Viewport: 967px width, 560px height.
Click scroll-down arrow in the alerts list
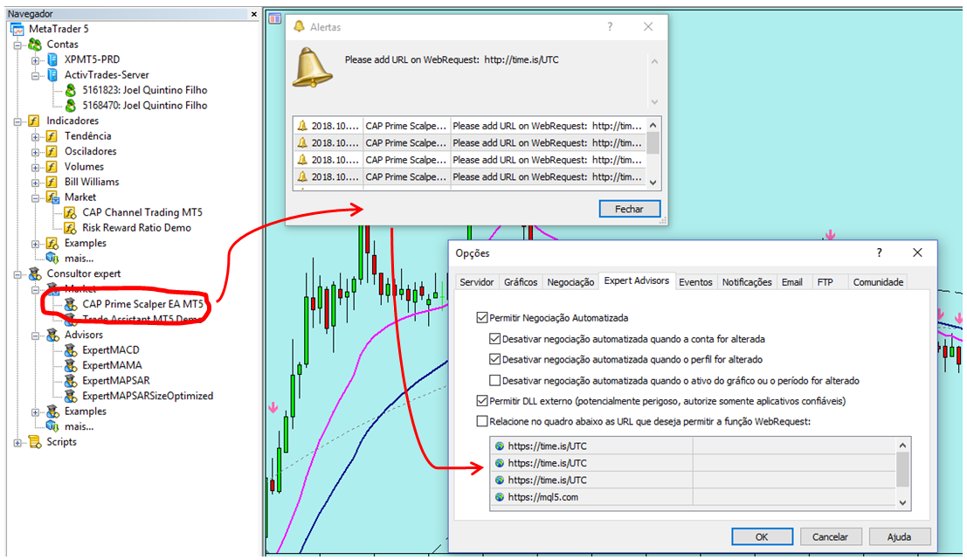coord(653,183)
